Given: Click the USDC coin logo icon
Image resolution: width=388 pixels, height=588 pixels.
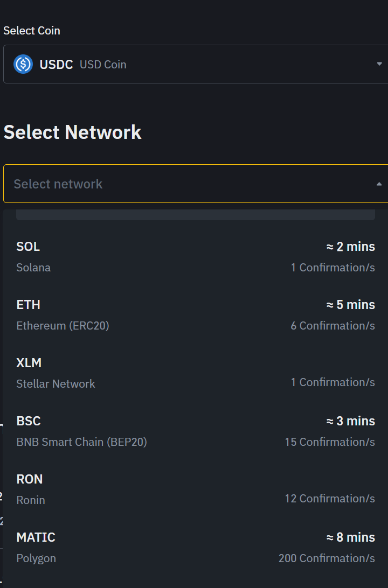Looking at the screenshot, I should tap(23, 64).
